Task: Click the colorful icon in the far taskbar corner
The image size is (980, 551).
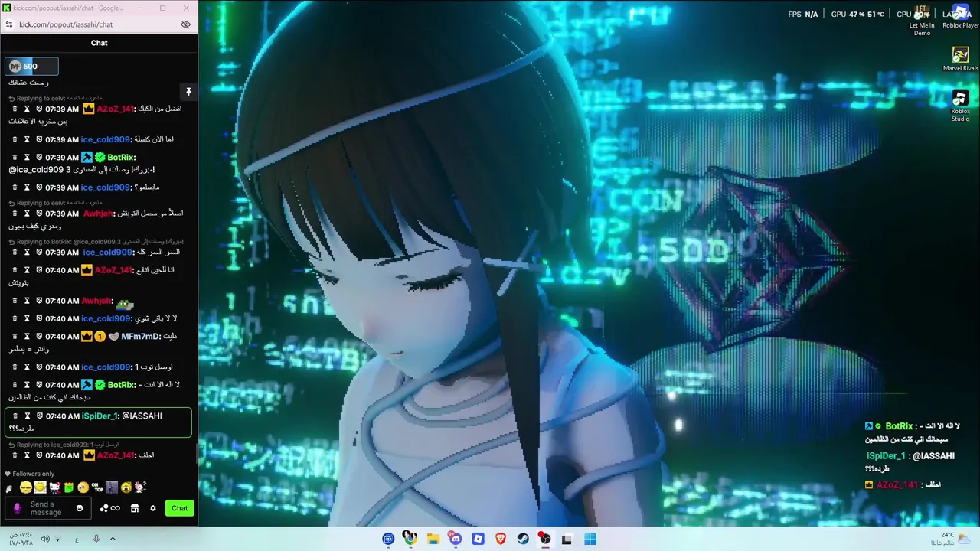Action: [964, 539]
